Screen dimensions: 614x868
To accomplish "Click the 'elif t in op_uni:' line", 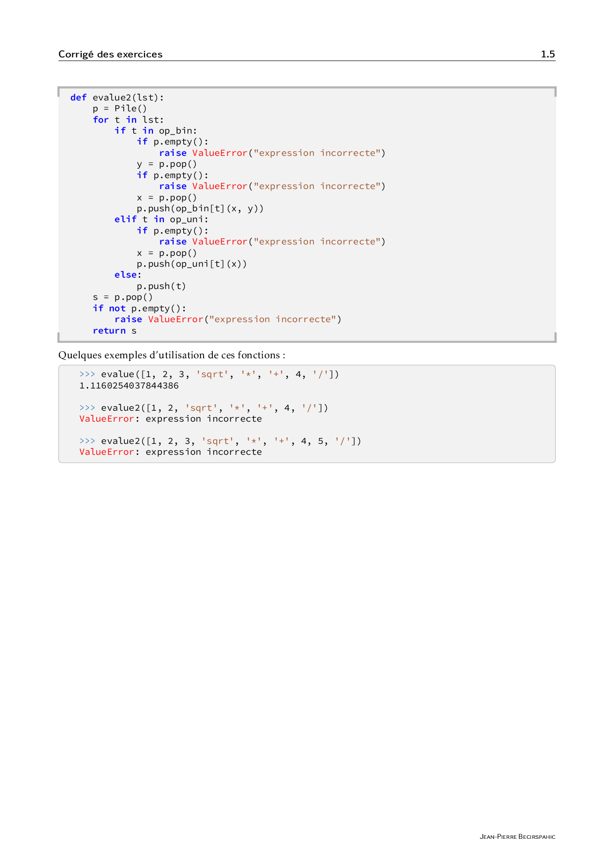I will pyautogui.click(x=161, y=219).
